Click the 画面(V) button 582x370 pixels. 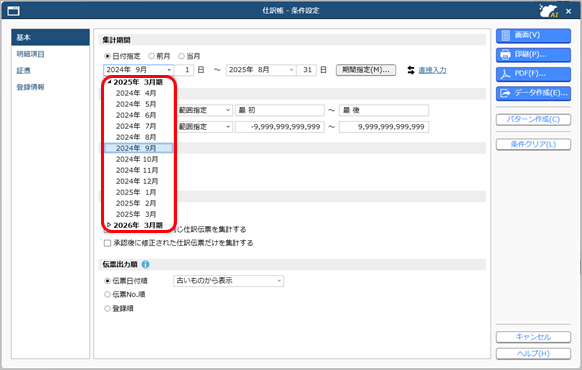tap(533, 36)
